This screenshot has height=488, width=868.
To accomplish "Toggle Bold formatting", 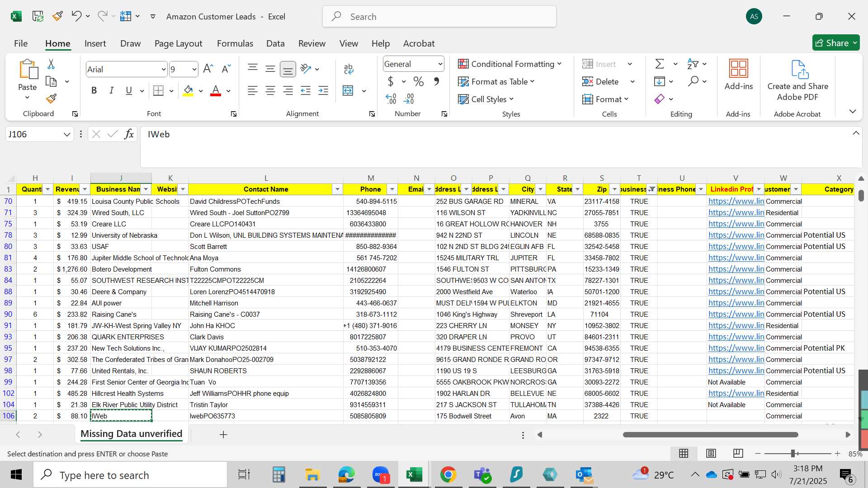I will click(94, 90).
